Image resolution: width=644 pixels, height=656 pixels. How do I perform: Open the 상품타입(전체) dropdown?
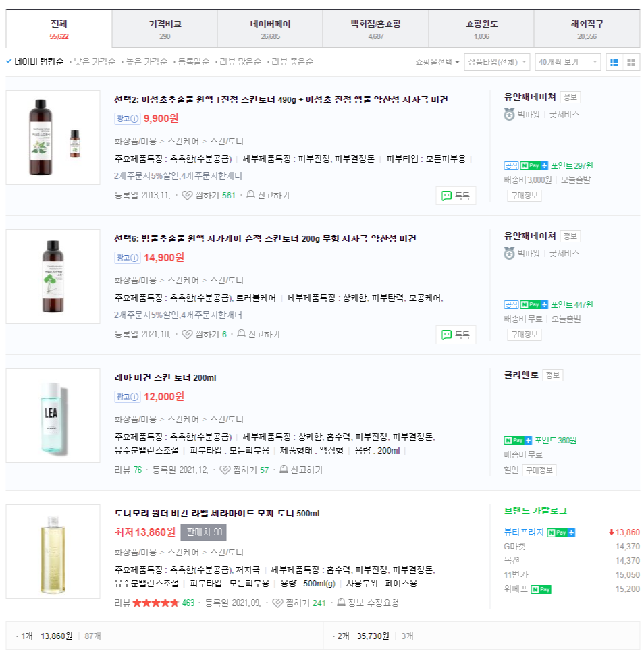point(497,62)
